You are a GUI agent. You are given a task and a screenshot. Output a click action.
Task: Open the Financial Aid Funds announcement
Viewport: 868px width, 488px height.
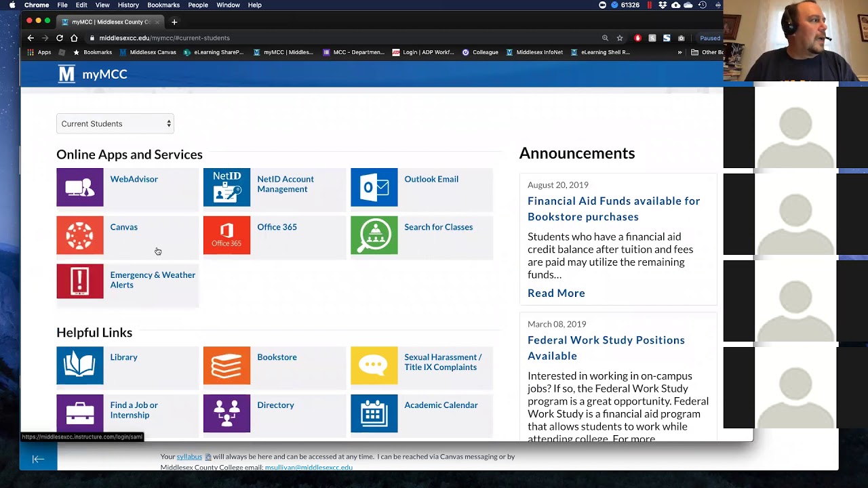[x=614, y=209]
